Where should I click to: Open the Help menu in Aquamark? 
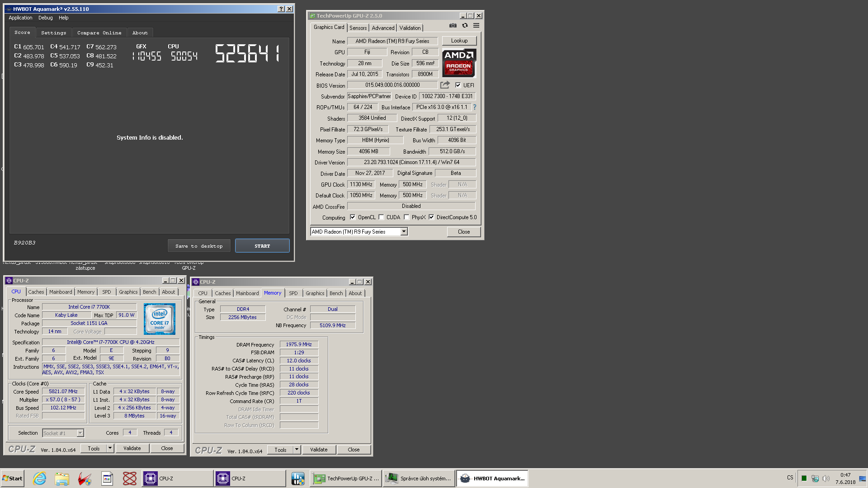64,18
